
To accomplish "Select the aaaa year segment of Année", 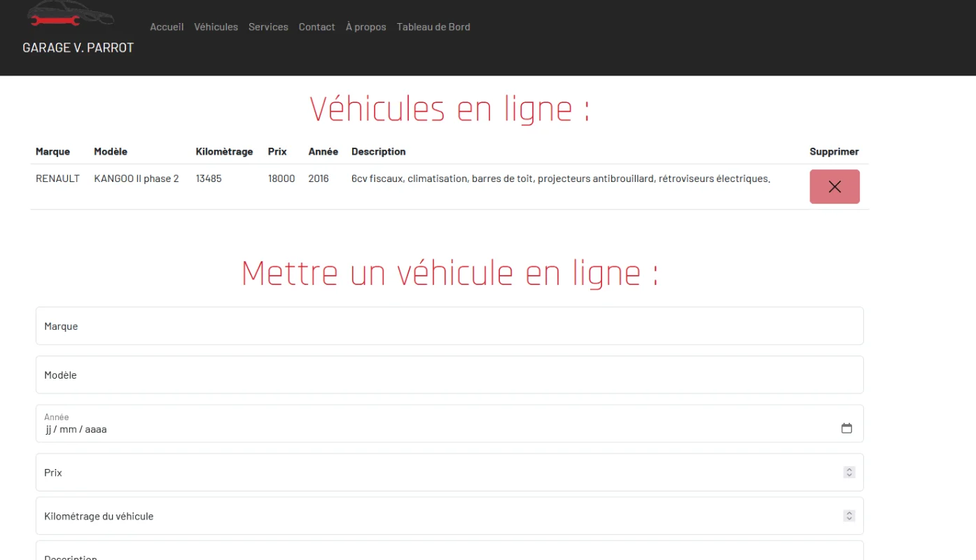I will point(96,429).
